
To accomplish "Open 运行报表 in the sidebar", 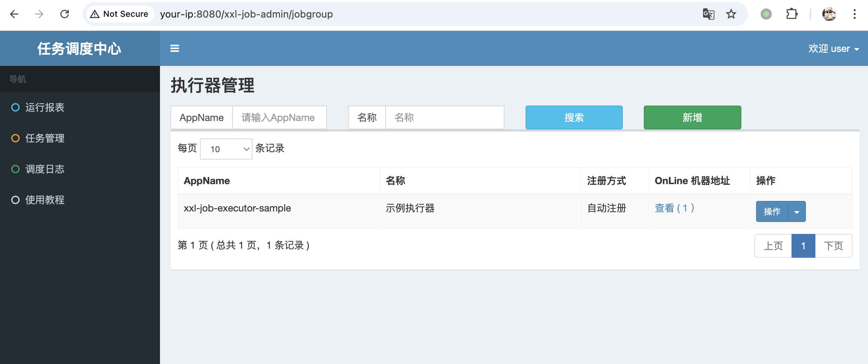I will 45,107.
